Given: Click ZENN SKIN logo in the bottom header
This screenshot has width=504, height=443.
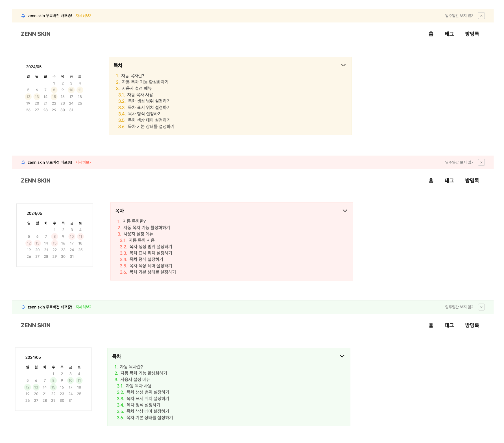Looking at the screenshot, I should [x=36, y=325].
